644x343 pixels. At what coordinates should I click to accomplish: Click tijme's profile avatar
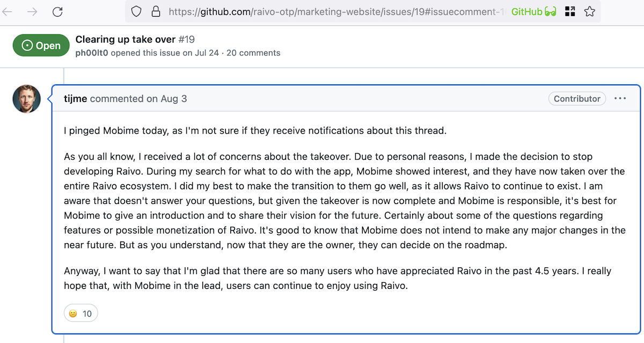click(26, 99)
